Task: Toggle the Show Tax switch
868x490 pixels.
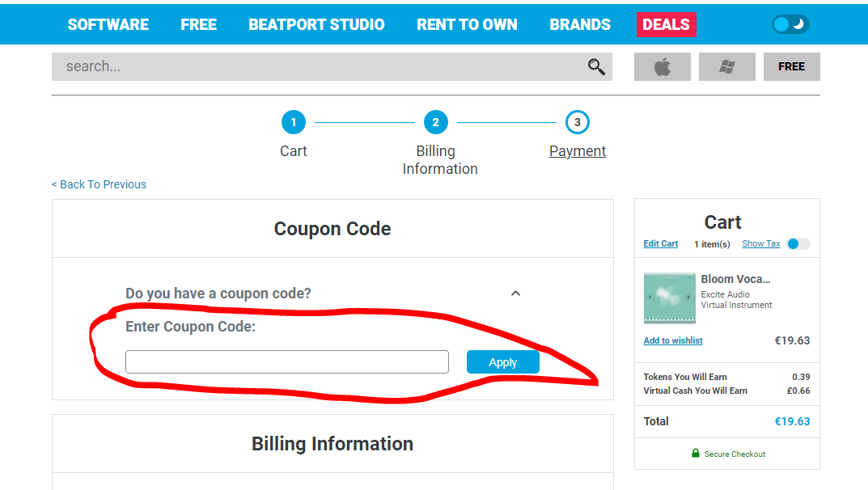Action: tap(798, 244)
